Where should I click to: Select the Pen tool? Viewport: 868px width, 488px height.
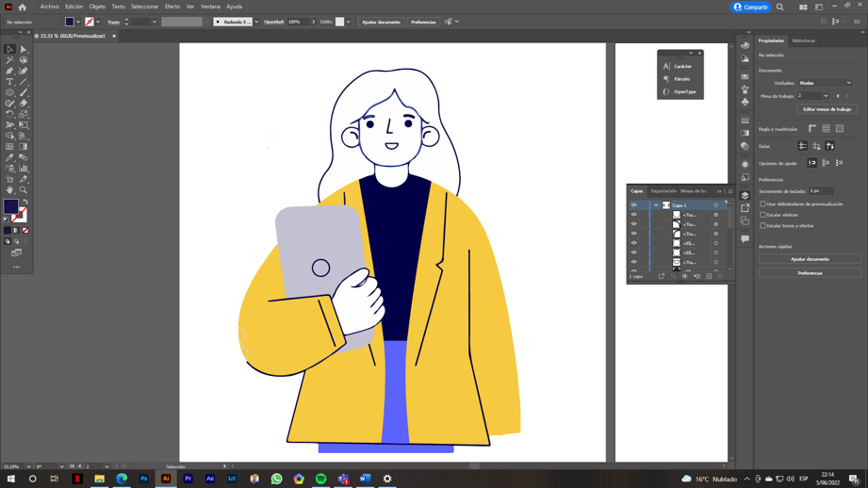point(9,71)
